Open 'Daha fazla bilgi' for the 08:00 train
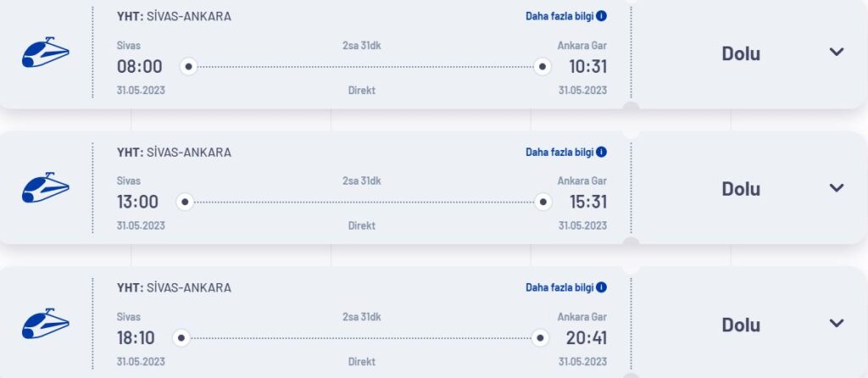The height and width of the screenshot is (378, 868). pos(559,16)
